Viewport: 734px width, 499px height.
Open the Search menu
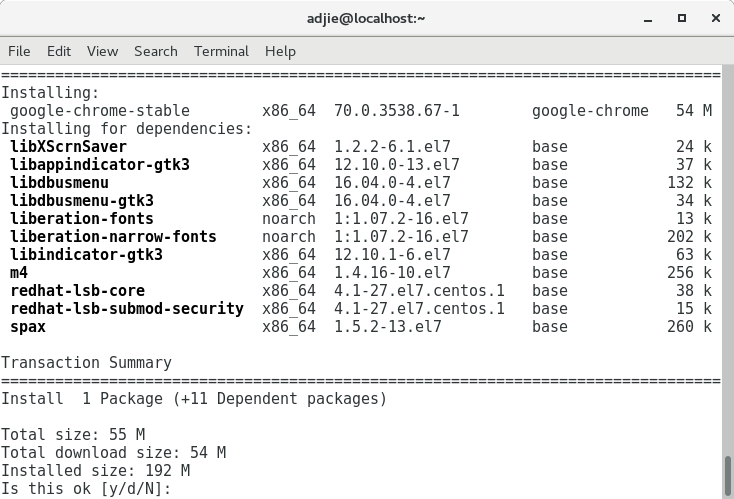tap(155, 51)
